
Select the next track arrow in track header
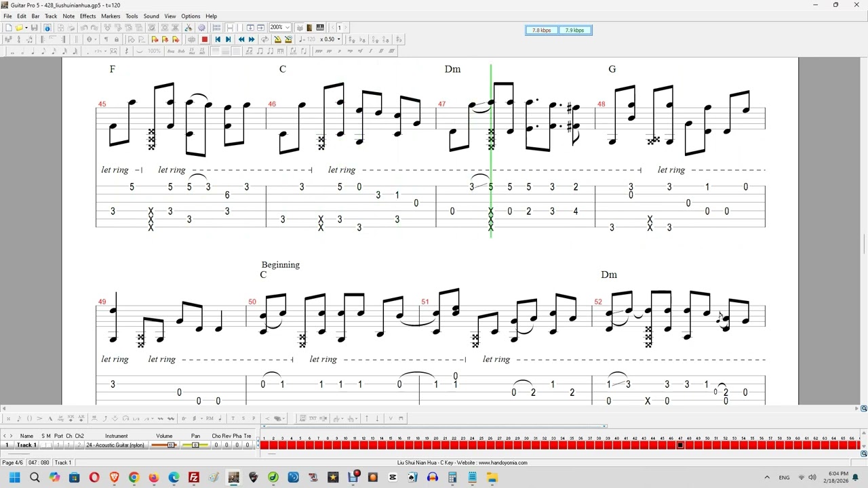point(11,436)
